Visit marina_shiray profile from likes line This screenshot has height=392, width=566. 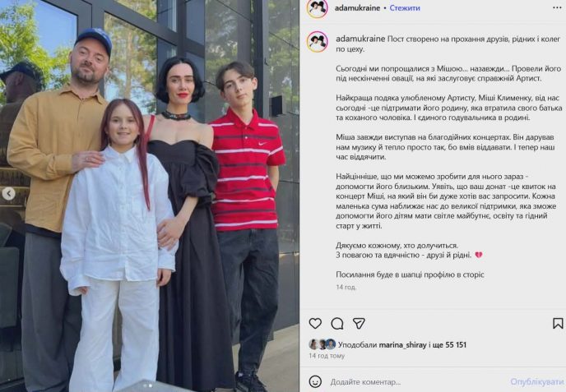point(402,345)
